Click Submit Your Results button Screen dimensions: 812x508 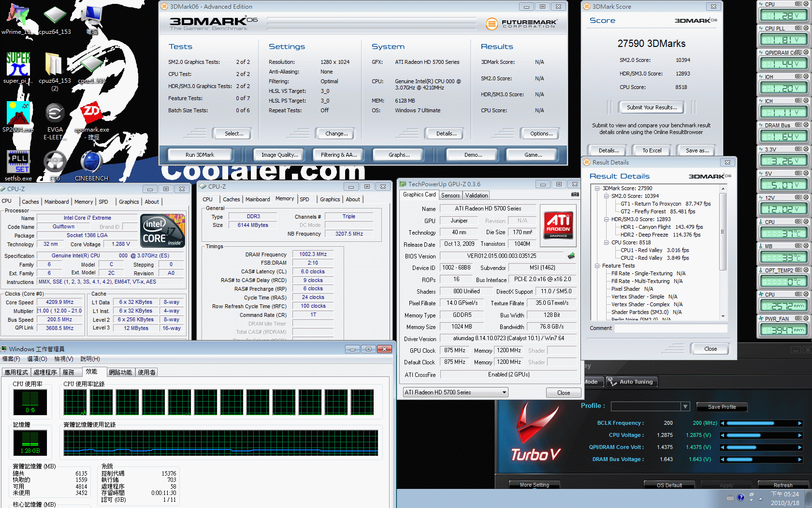(652, 107)
